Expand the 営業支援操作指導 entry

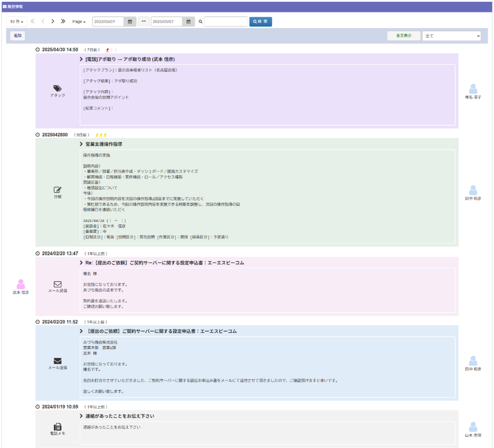pyautogui.click(x=82, y=144)
